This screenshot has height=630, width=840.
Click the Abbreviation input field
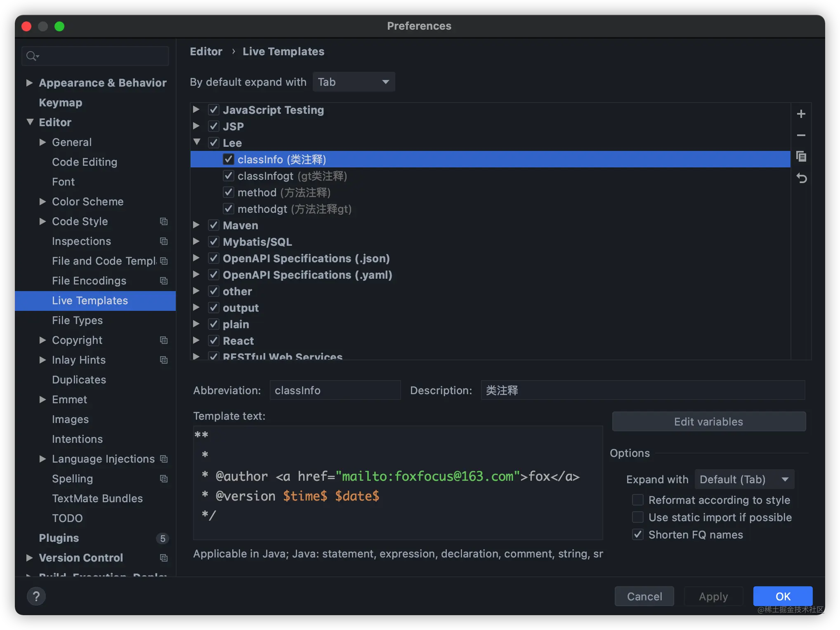(x=335, y=390)
